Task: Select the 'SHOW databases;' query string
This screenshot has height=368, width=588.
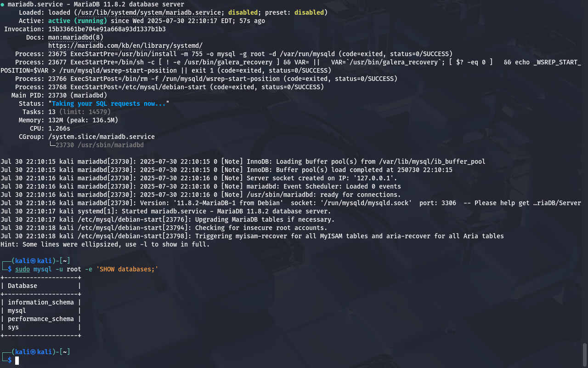Action: 127,269
